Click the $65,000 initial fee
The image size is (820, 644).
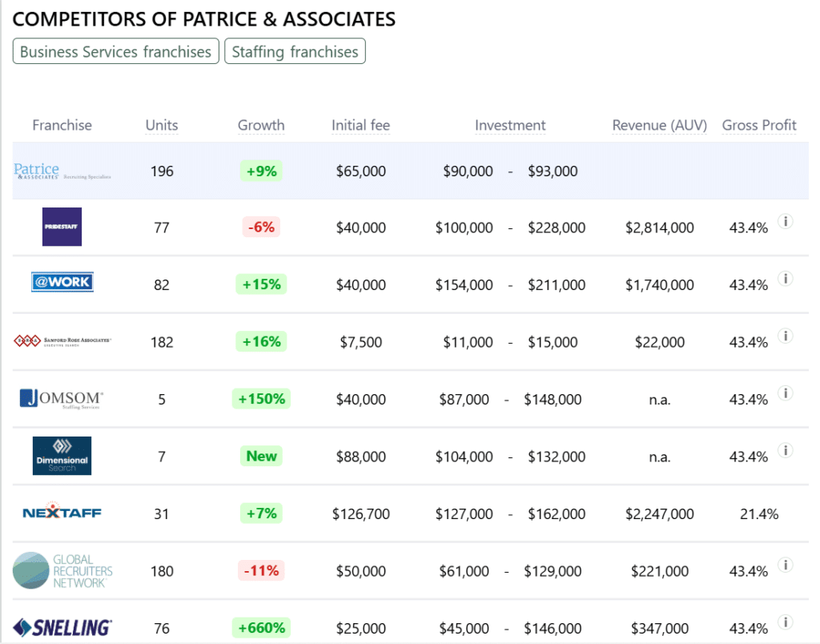pos(361,171)
